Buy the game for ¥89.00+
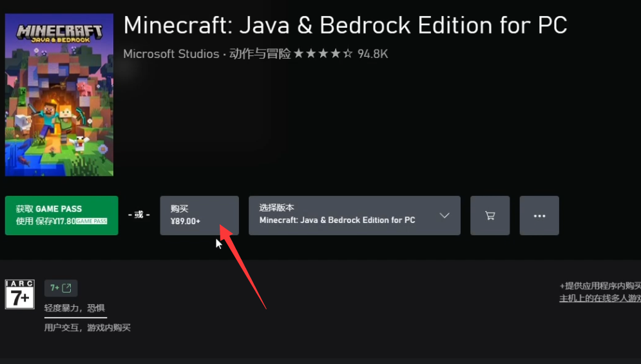 coord(200,216)
